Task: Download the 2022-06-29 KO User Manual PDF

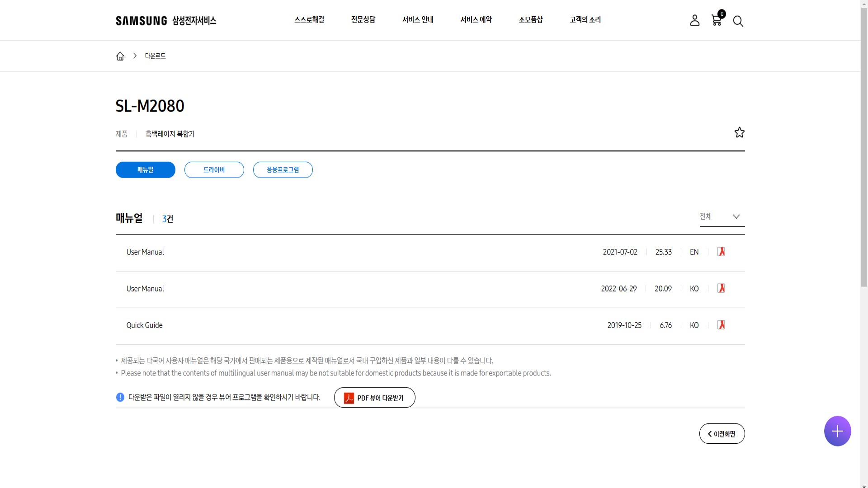Action: click(x=721, y=288)
